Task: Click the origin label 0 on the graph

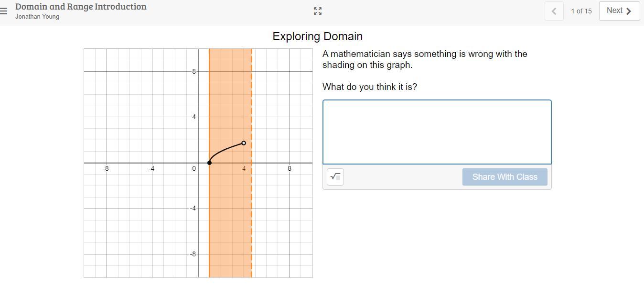Action: 194,168
